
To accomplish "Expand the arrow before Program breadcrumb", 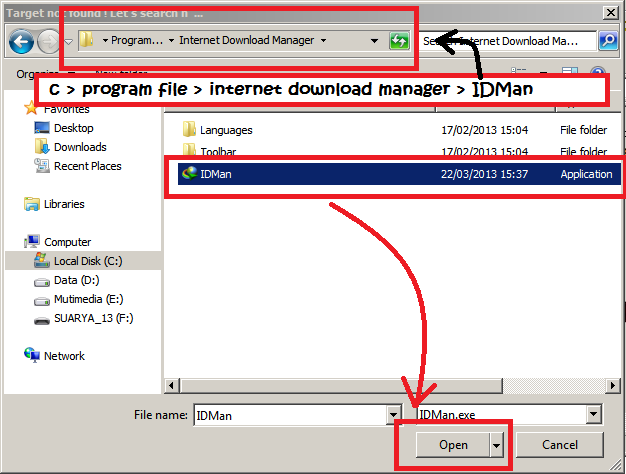I will click(x=105, y=40).
